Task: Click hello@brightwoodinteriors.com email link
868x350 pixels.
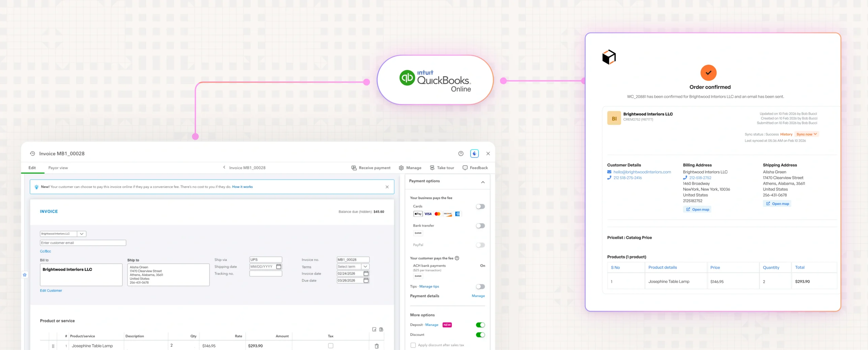Action: point(642,172)
